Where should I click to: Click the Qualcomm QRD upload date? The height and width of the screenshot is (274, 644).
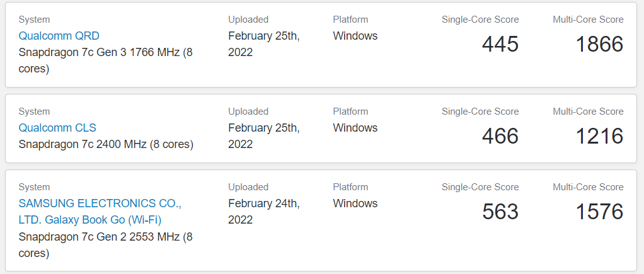[263, 44]
